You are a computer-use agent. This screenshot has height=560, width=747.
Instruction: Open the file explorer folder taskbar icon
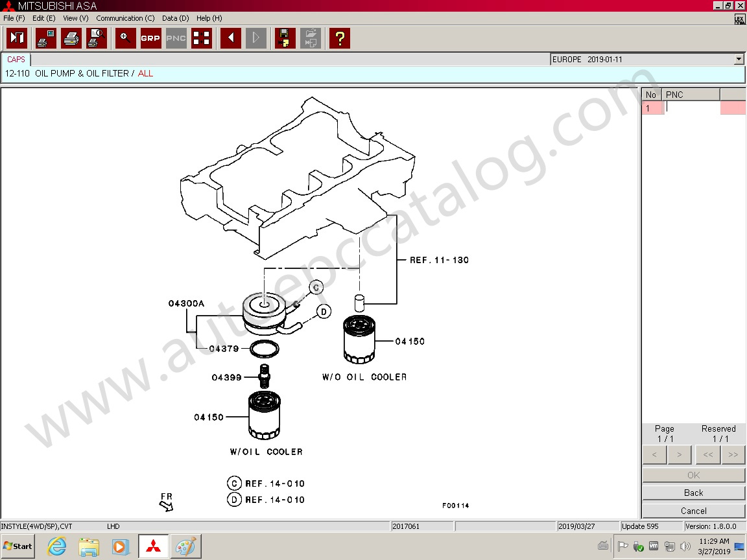tap(89, 546)
